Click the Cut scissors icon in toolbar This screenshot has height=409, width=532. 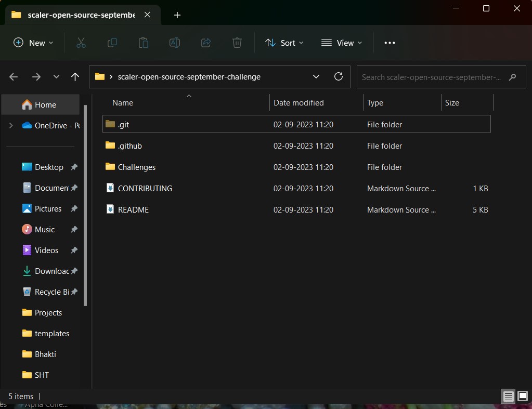click(x=81, y=43)
